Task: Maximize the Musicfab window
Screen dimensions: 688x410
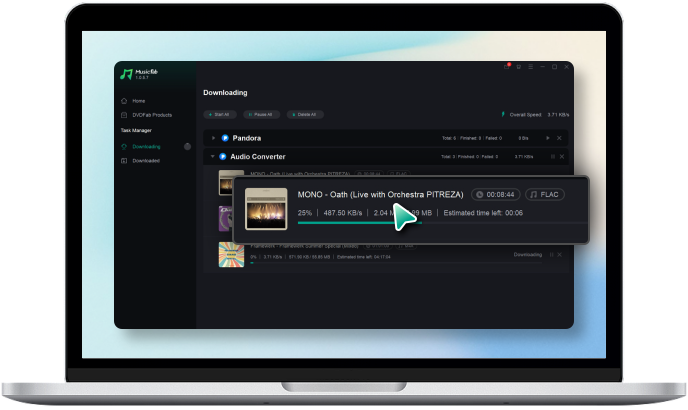Action: click(555, 67)
